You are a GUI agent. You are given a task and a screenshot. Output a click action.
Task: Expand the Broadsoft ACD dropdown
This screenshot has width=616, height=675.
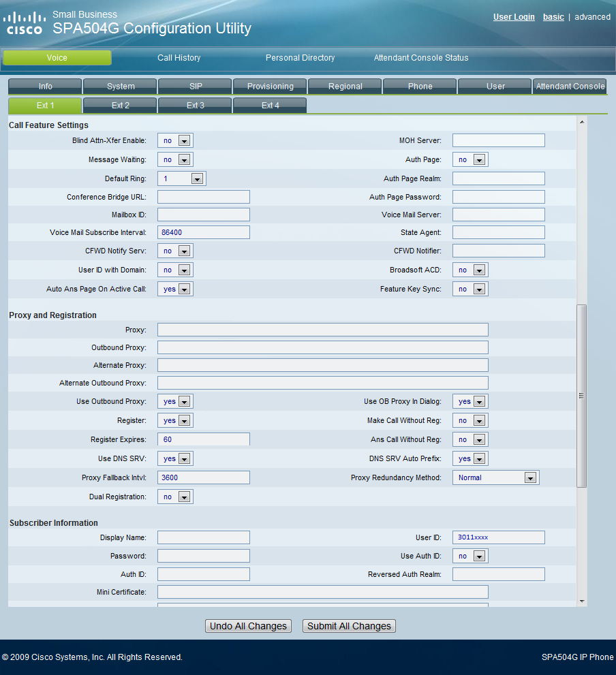click(470, 270)
